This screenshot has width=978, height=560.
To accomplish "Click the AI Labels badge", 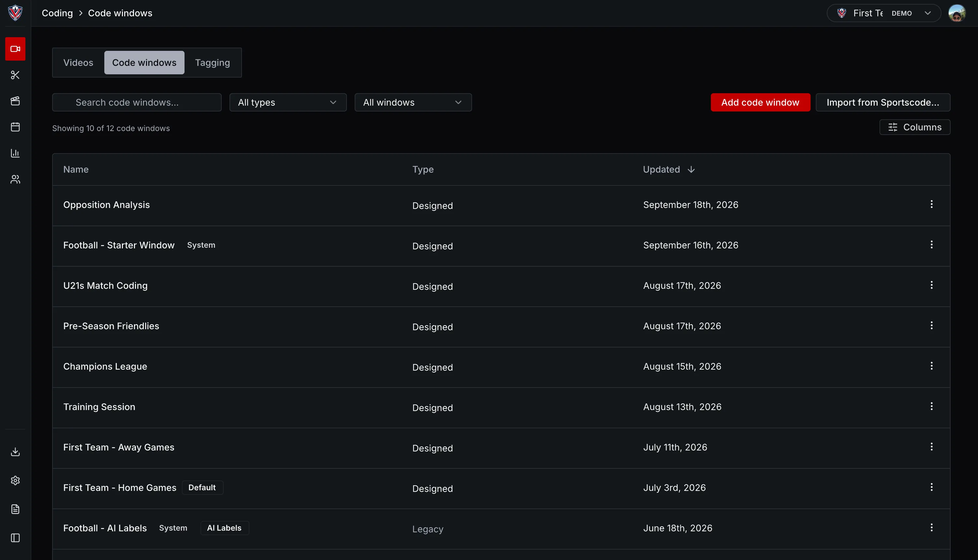I will [x=224, y=528].
